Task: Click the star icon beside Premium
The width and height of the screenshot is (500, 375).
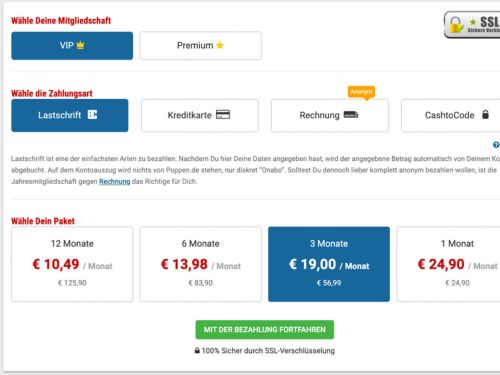Action: (x=220, y=45)
